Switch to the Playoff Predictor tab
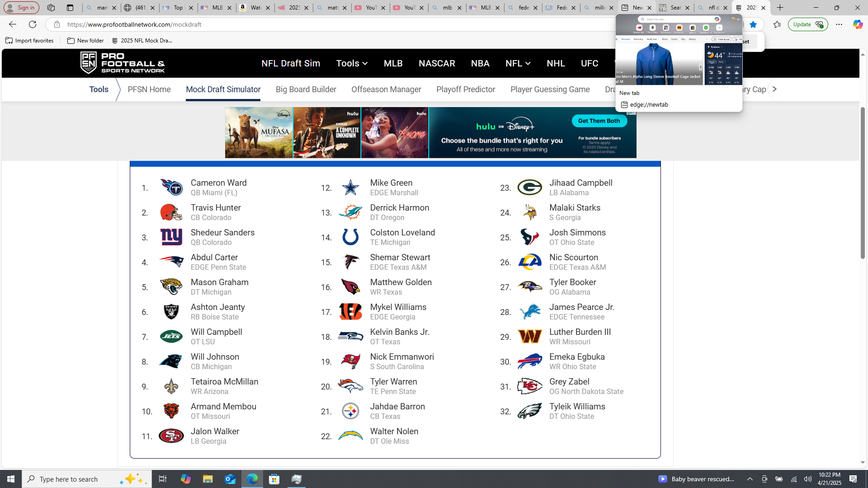This screenshot has height=488, width=868. (x=465, y=89)
